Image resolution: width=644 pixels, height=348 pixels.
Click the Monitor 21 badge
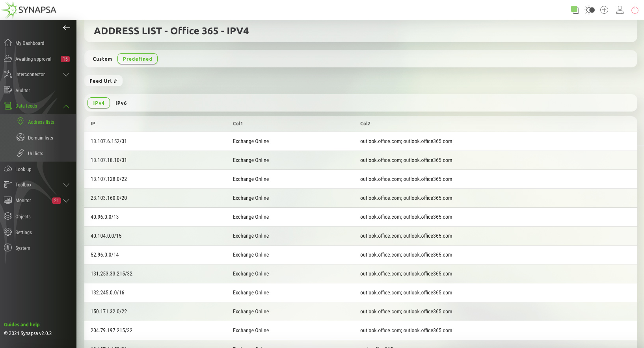point(56,201)
